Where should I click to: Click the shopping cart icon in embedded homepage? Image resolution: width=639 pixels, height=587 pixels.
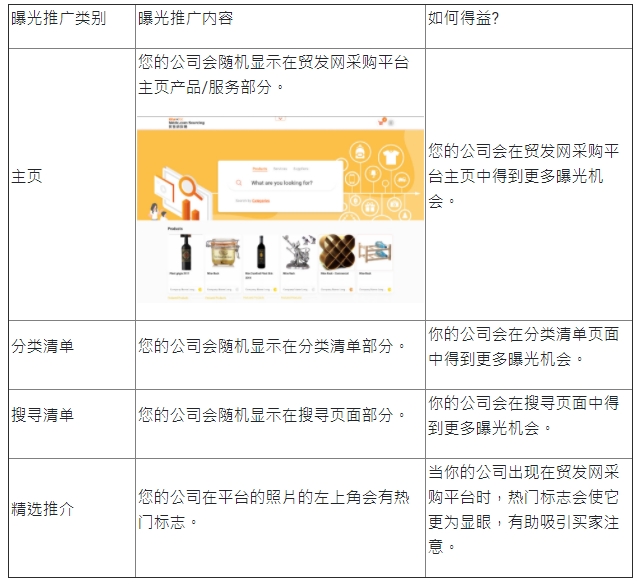382,121
